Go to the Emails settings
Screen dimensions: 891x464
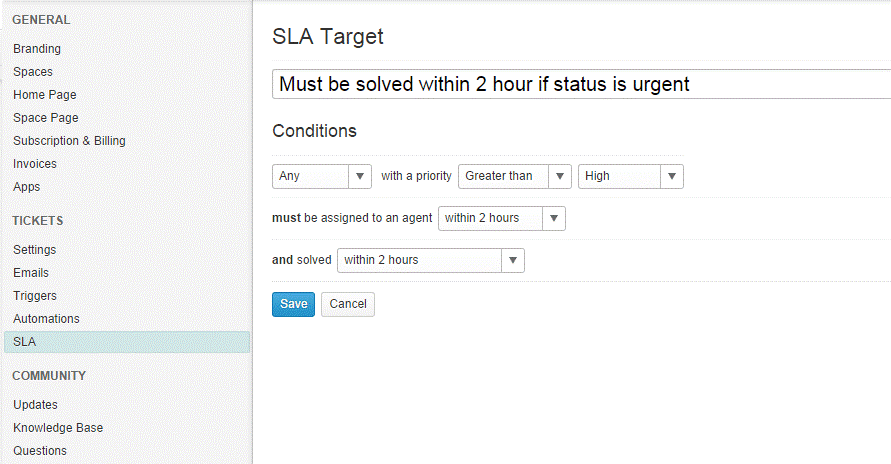click(x=31, y=273)
